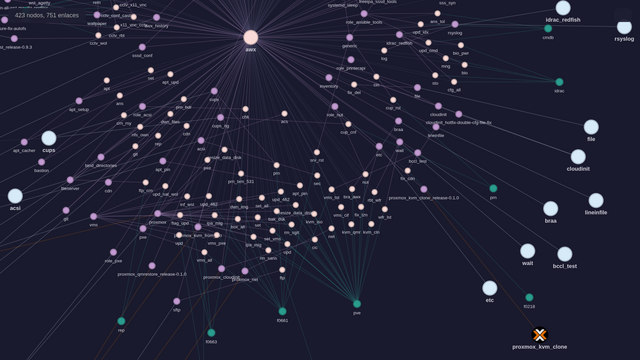Viewport: 640px width, 360px height.
Task: Click the proxmox_kvm_clone_release-0.1.0 purple node
Action: [x=424, y=189]
